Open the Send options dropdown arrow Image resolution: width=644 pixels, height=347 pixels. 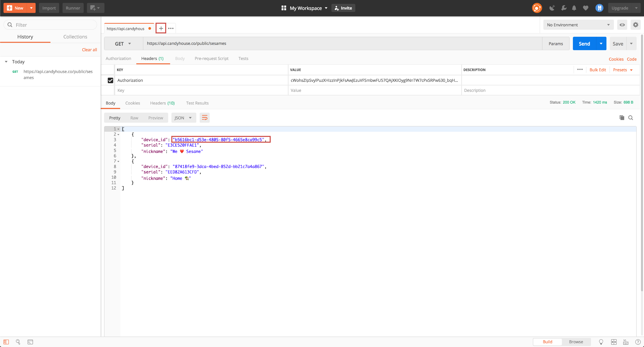click(x=601, y=44)
